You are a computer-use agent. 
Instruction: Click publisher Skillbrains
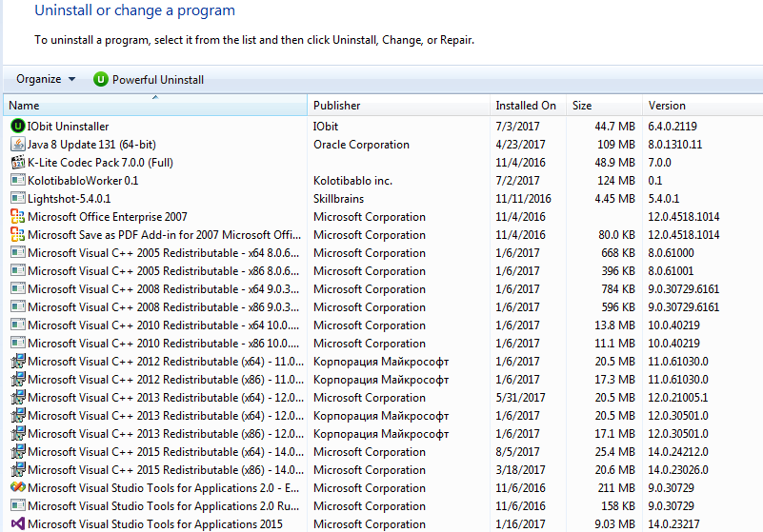(338, 198)
